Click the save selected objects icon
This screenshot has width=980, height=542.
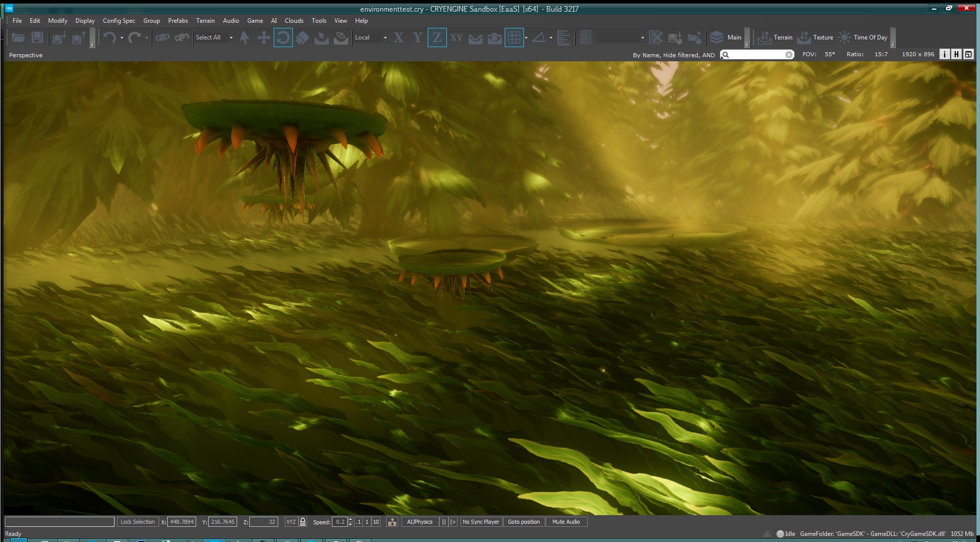point(674,37)
